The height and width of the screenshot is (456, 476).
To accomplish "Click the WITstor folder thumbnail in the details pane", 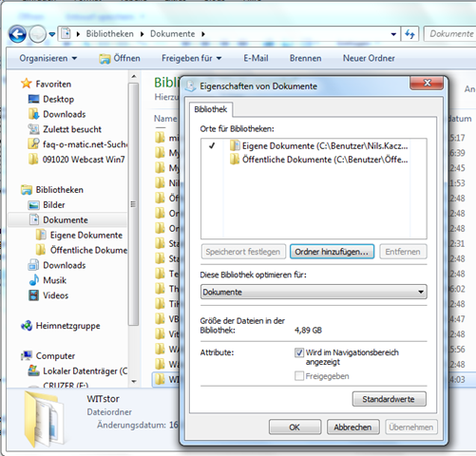I will pos(45,419).
